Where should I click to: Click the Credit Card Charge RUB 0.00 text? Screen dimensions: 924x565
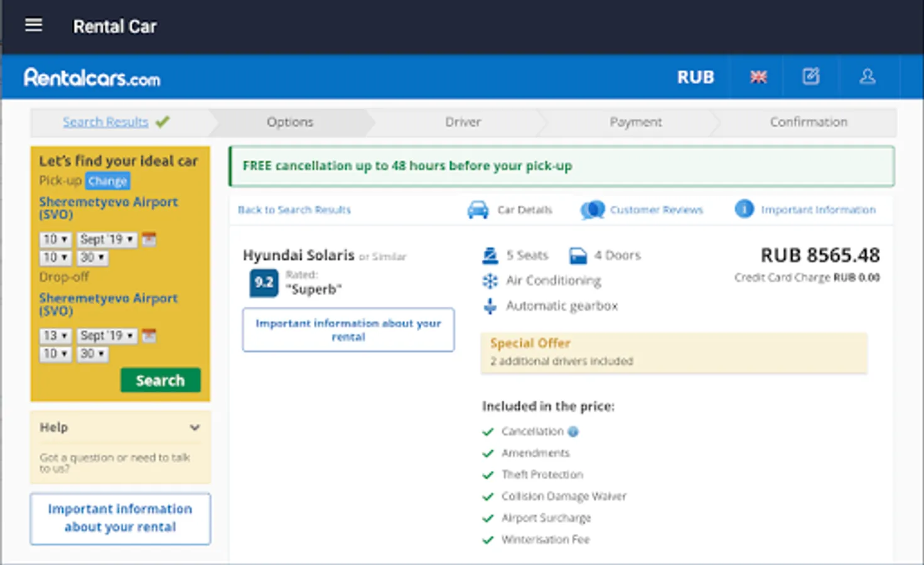[807, 277]
